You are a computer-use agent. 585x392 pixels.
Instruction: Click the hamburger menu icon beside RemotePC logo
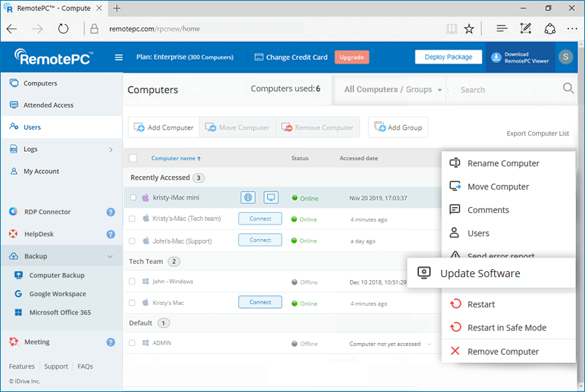119,57
